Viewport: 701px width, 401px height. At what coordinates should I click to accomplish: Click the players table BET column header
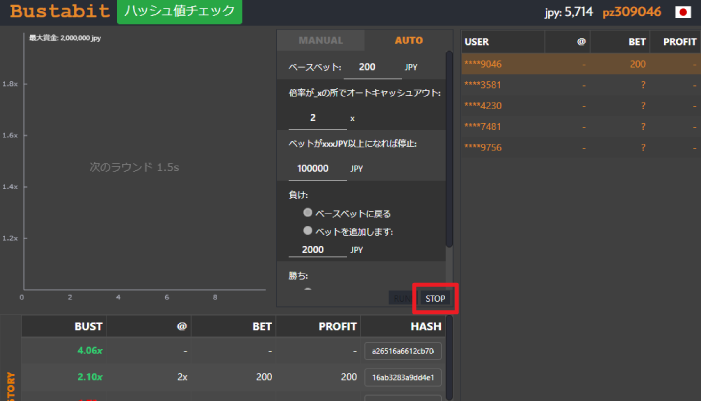pyautogui.click(x=620, y=42)
